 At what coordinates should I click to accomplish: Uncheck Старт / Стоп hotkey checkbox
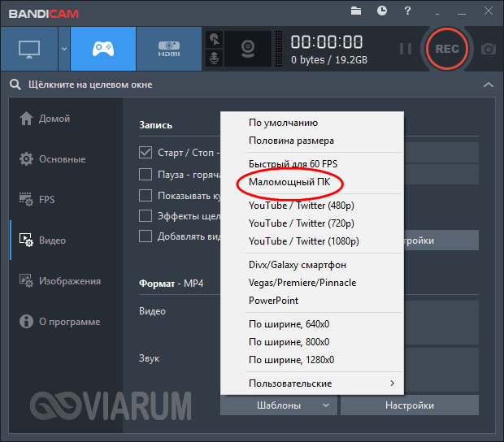click(x=146, y=153)
